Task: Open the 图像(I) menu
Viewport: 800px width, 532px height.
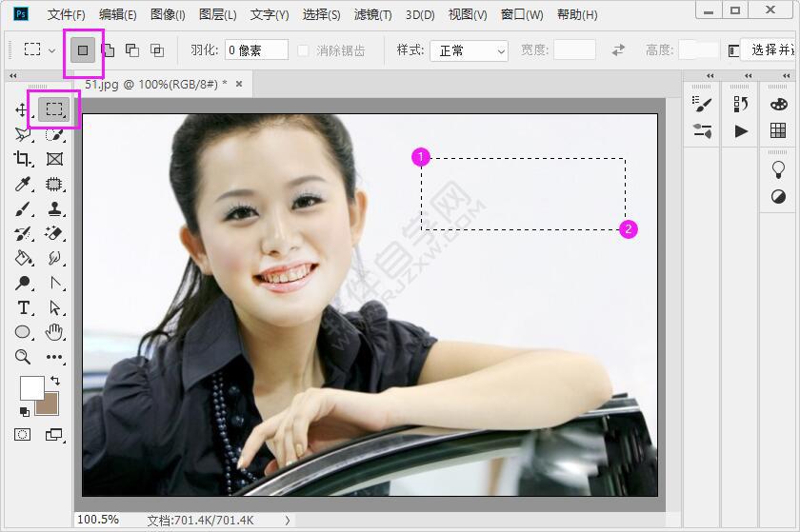Action: tap(168, 15)
